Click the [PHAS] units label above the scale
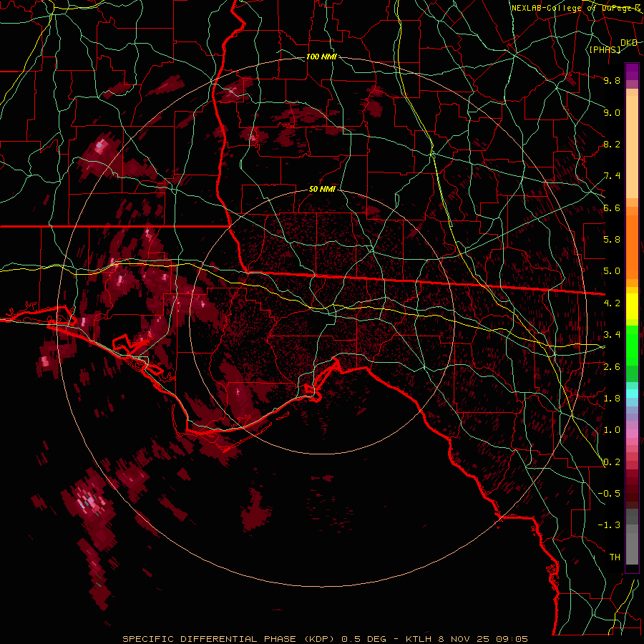The height and width of the screenshot is (644, 644). pos(605,49)
